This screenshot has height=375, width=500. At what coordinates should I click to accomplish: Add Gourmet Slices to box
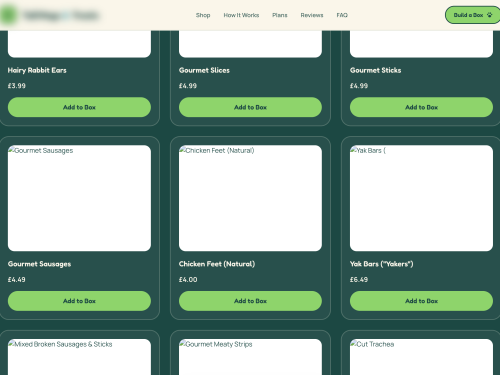point(250,107)
